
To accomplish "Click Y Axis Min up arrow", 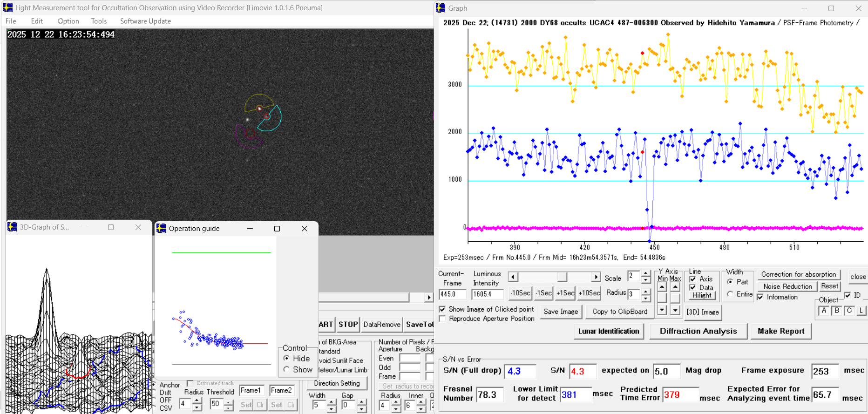I will click(662, 287).
